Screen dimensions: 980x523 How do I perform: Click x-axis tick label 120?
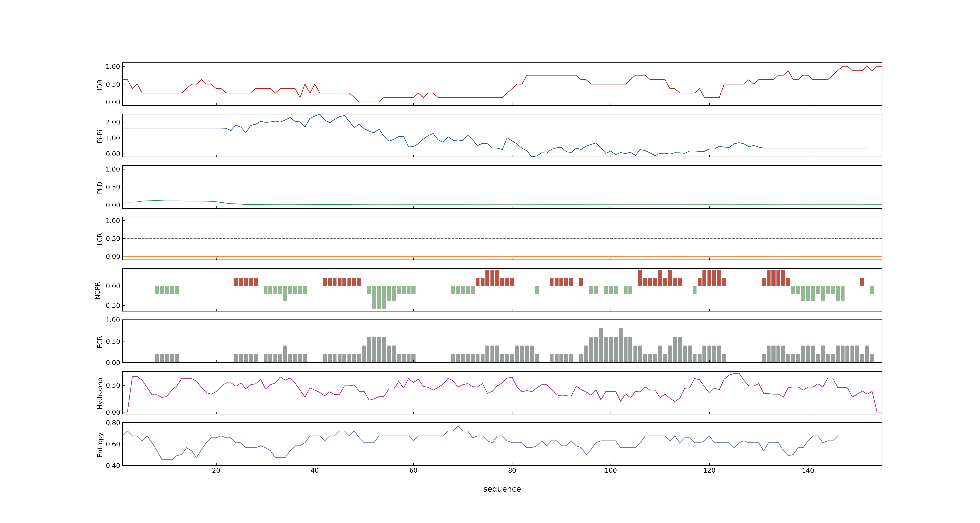coord(709,470)
